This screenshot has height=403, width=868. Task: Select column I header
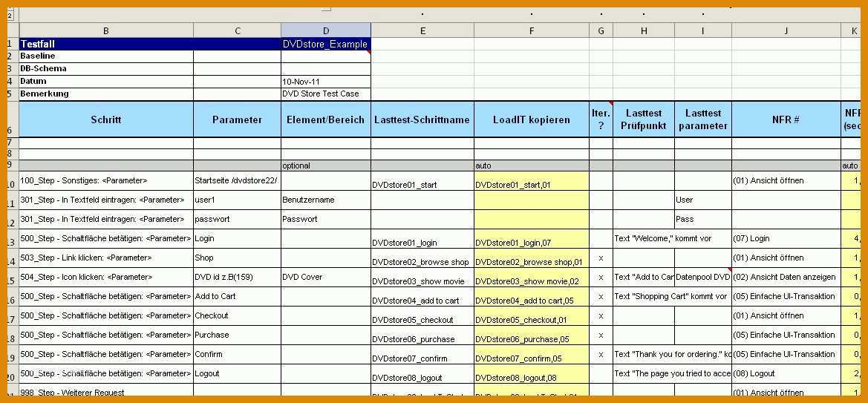pyautogui.click(x=703, y=31)
